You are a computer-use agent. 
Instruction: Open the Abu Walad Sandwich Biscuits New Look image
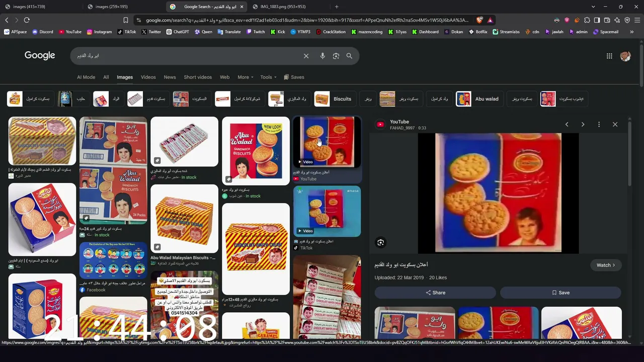(x=256, y=150)
